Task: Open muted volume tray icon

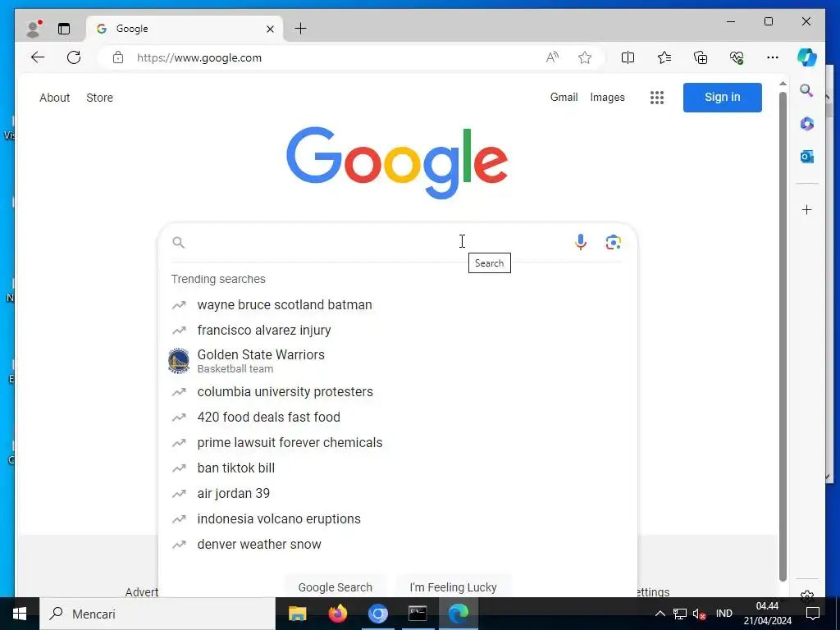Action: (x=699, y=614)
